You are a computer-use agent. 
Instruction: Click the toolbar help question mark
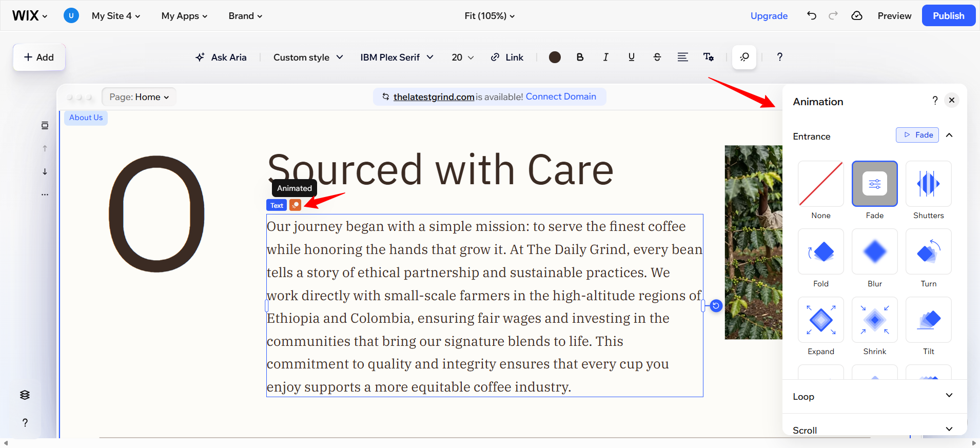779,57
